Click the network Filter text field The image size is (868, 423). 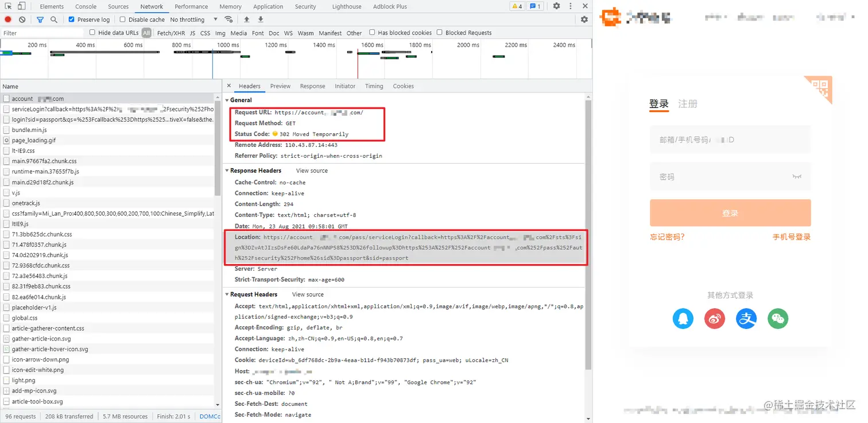[42, 33]
